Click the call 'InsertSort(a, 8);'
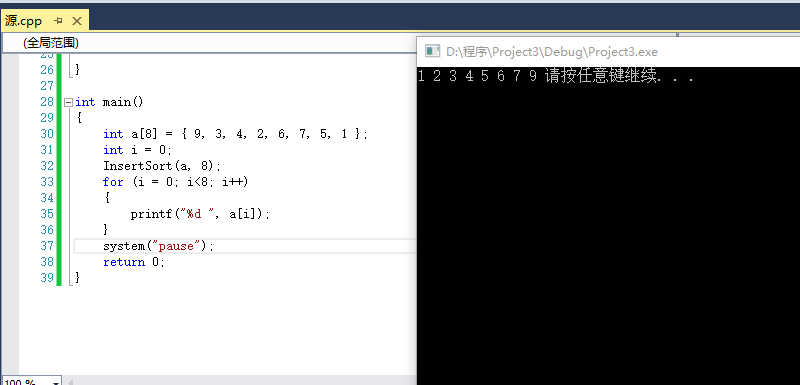Image resolution: width=800 pixels, height=385 pixels. pos(162,166)
